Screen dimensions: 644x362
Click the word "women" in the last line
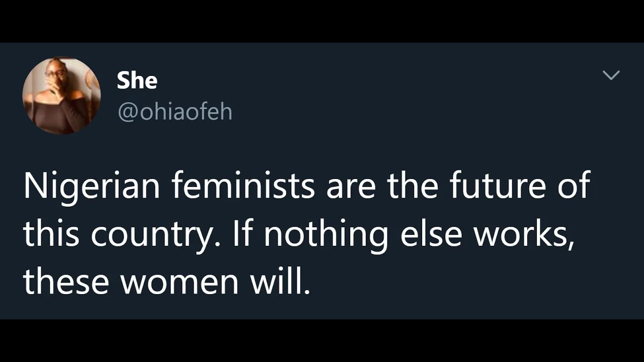(179, 282)
